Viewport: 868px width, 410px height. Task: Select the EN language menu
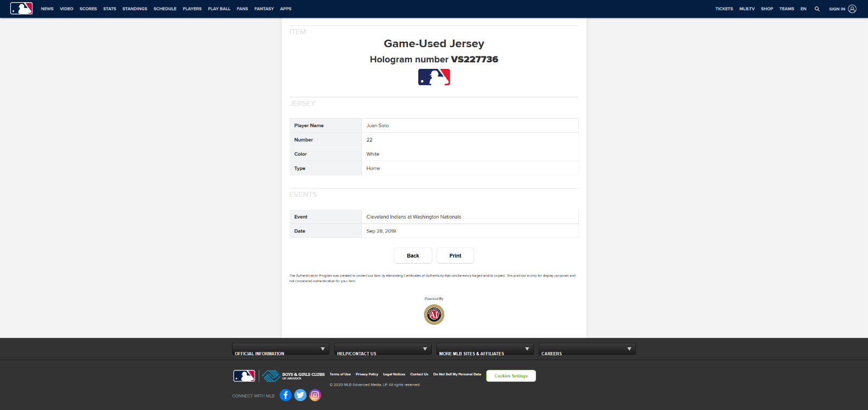point(803,9)
